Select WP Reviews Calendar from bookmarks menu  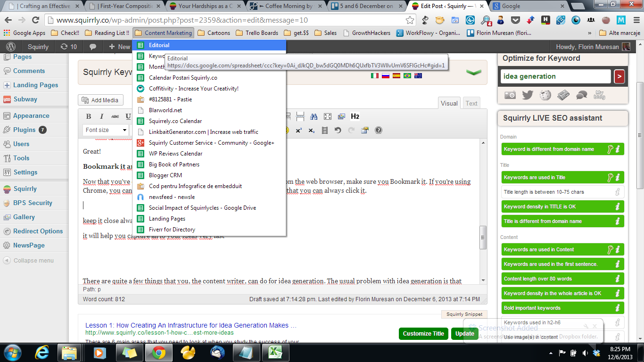click(x=175, y=154)
